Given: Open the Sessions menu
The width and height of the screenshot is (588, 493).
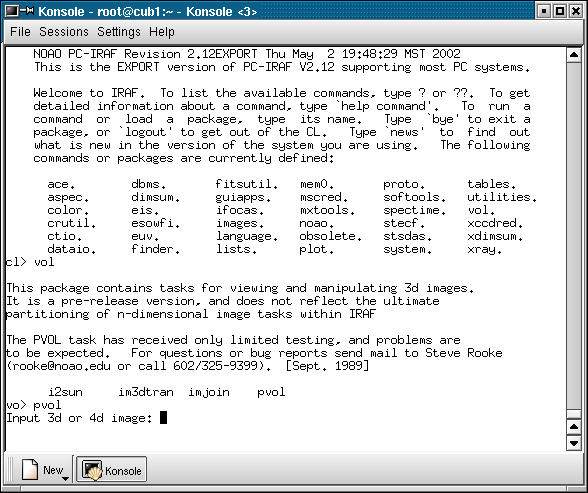Looking at the screenshot, I should click(x=64, y=32).
